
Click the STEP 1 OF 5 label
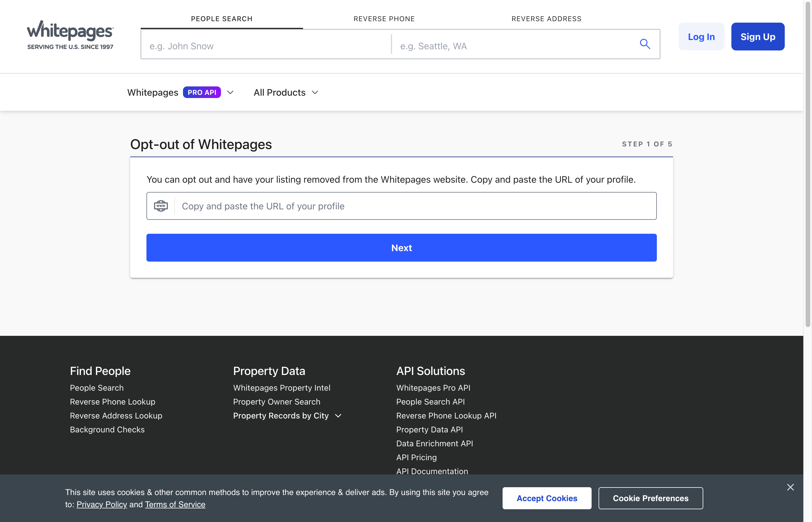647,144
